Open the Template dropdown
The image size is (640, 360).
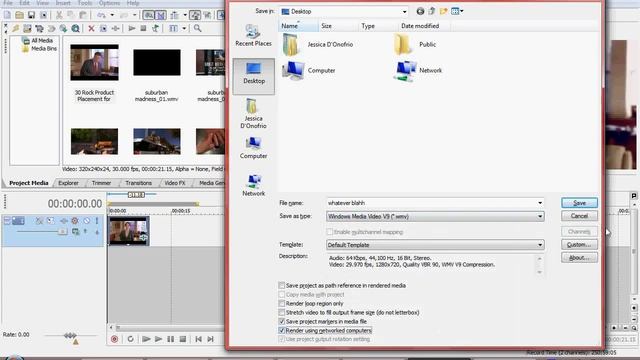pos(540,245)
